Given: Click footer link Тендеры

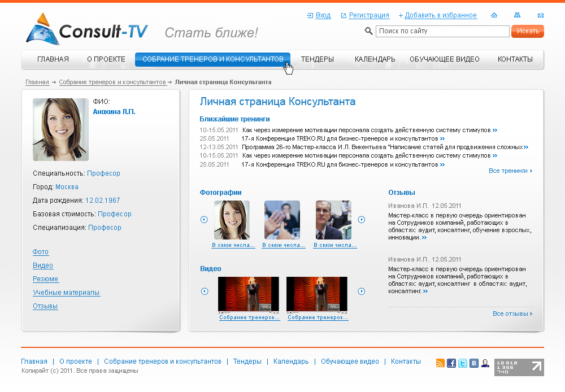Looking at the screenshot, I should click(247, 361).
